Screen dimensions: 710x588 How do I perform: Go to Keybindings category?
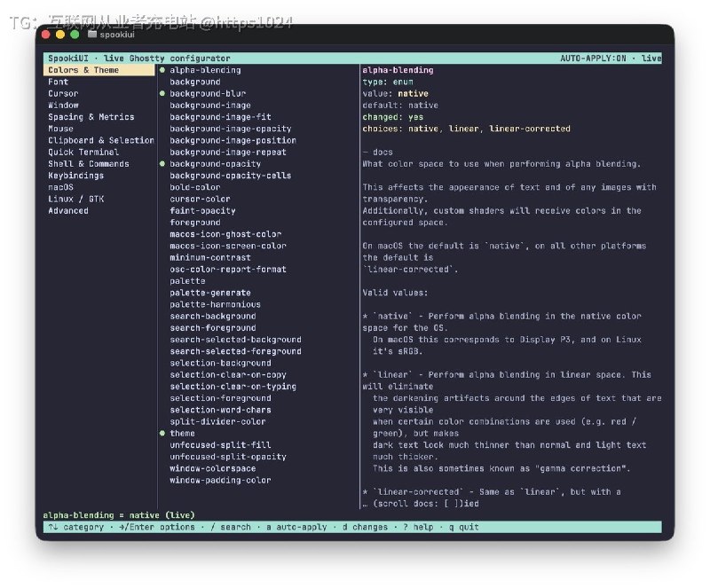tap(76, 176)
